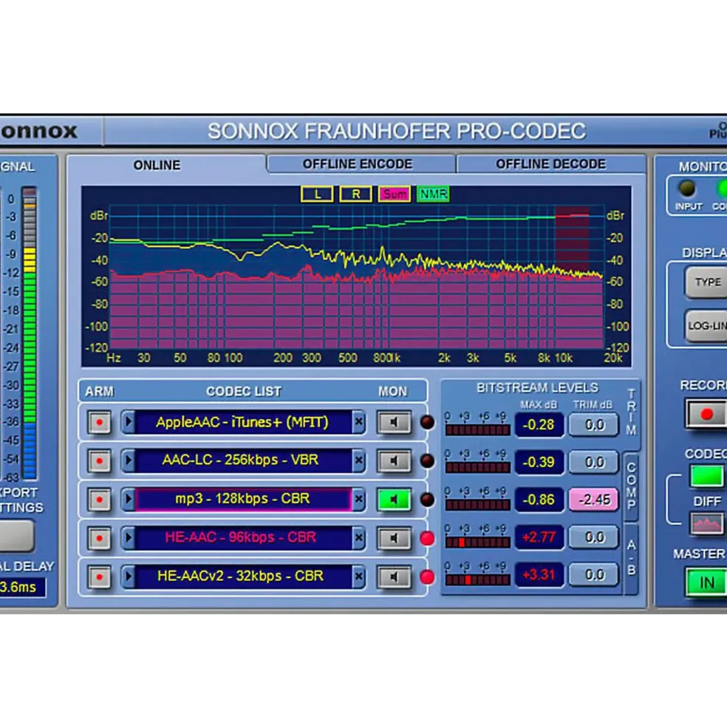Select the AppleAAC - iTunes+ (MFIT) codec name

tap(243, 422)
